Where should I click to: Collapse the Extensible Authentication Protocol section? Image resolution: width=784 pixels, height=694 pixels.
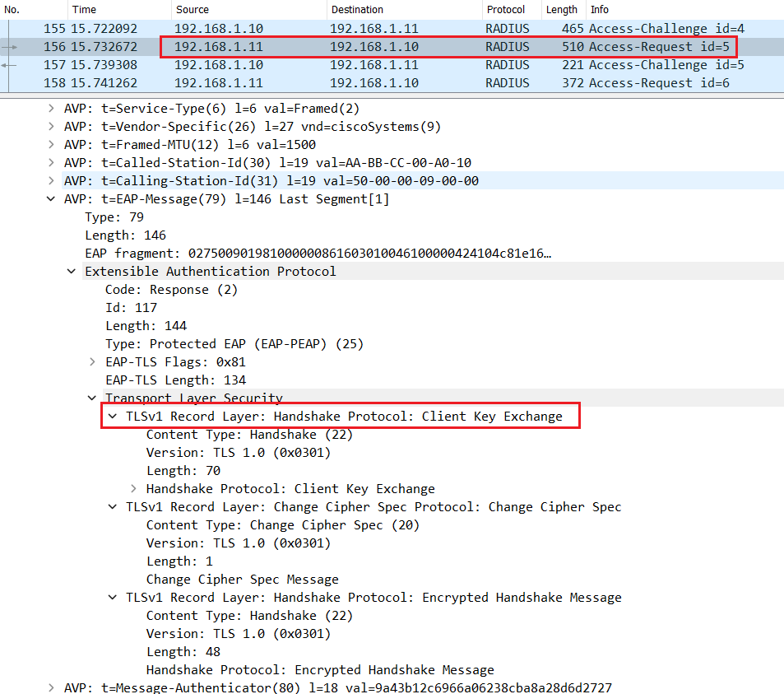(72, 271)
